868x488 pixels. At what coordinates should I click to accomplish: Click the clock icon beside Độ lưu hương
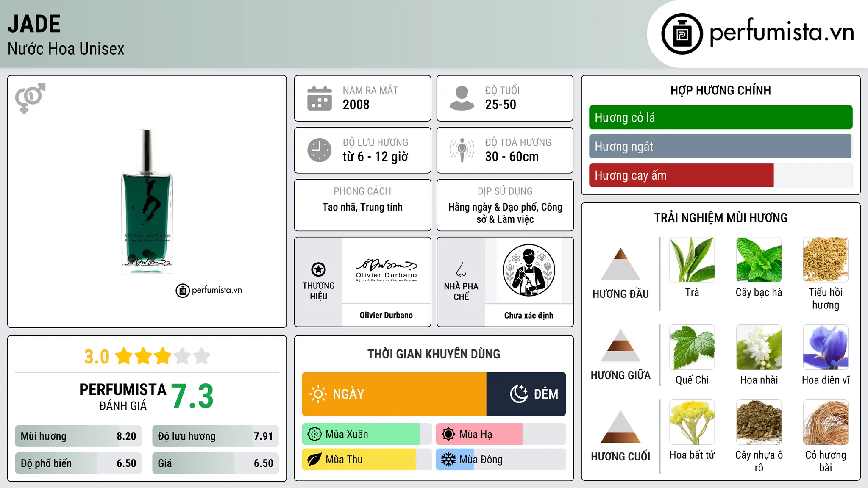(320, 150)
